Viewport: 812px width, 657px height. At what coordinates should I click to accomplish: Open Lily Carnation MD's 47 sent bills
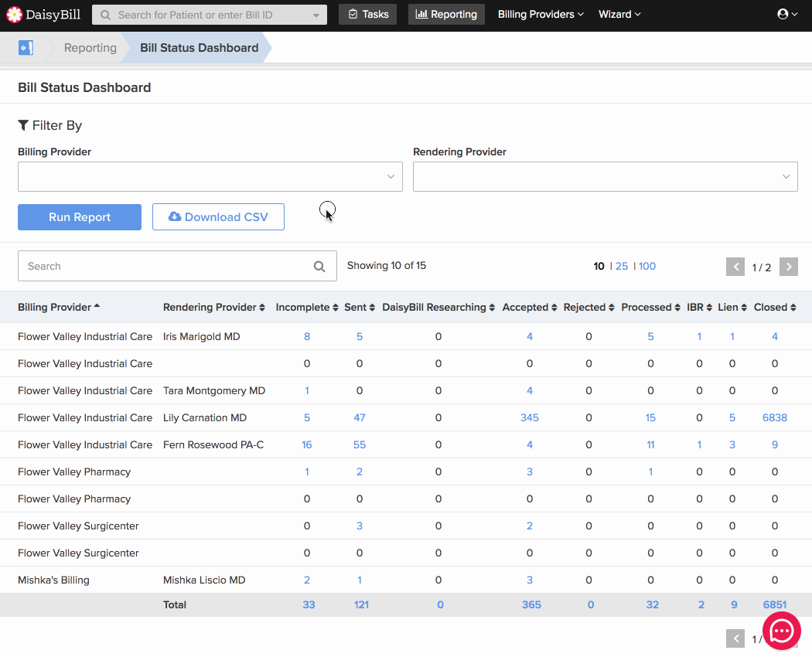pyautogui.click(x=360, y=418)
